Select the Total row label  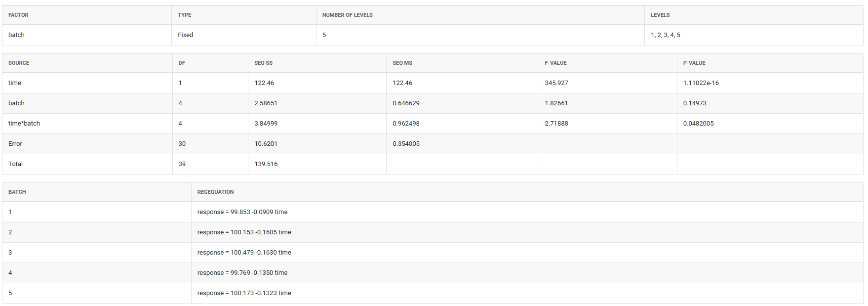15,164
